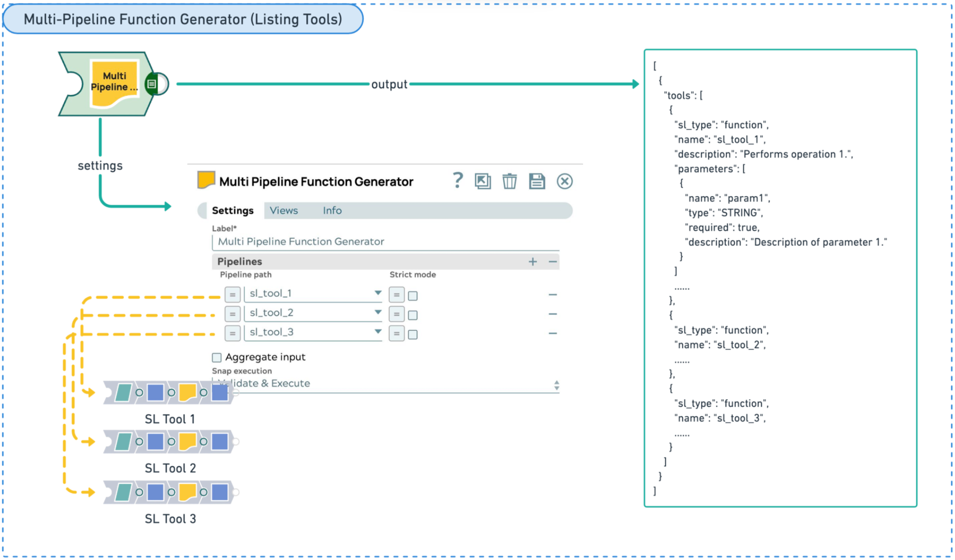Click the Multi Pipeline snap icon
Viewport: 955px width, 560px height.
[115, 83]
